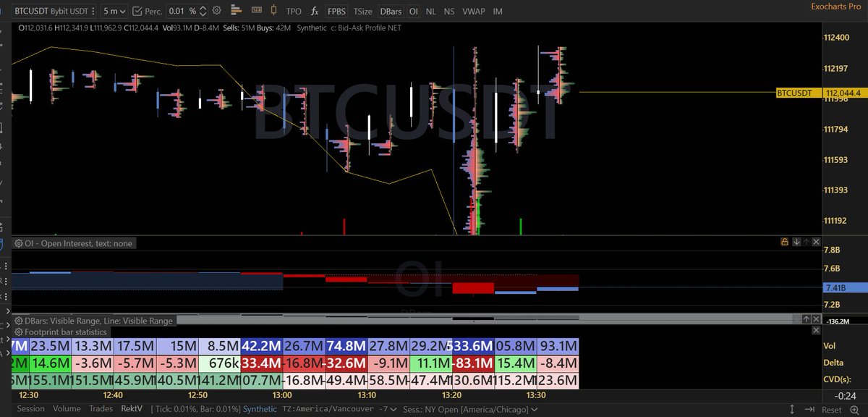Step the percent value spinner arrows

point(203,12)
